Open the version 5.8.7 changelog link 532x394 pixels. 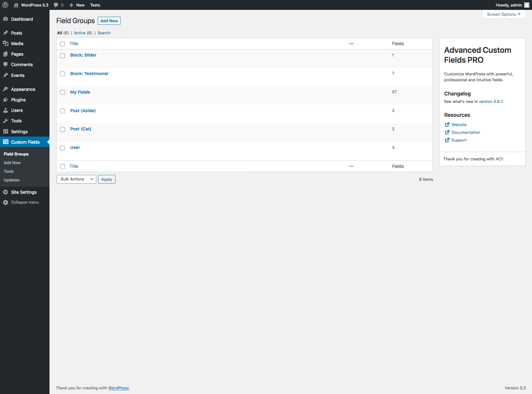(491, 101)
